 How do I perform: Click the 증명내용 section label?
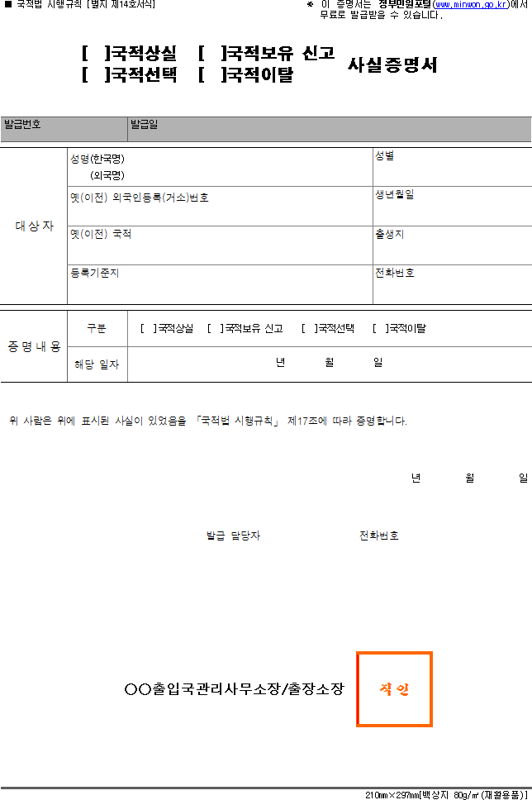click(x=34, y=347)
